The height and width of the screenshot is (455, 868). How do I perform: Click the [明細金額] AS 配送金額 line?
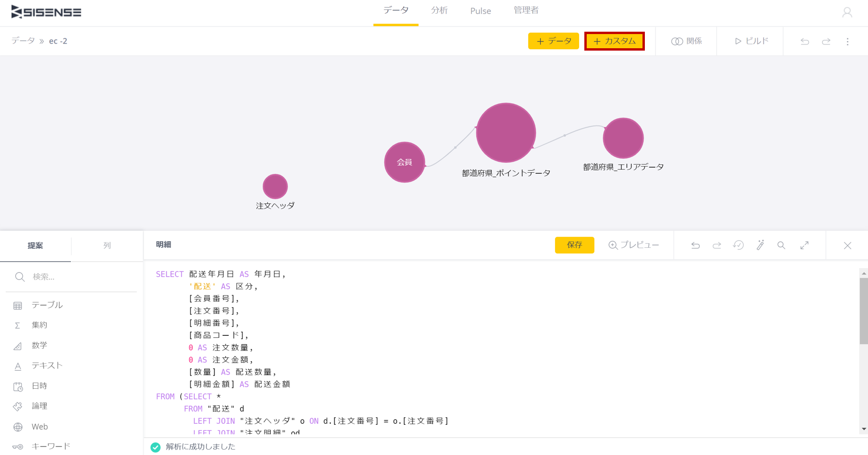tap(239, 384)
